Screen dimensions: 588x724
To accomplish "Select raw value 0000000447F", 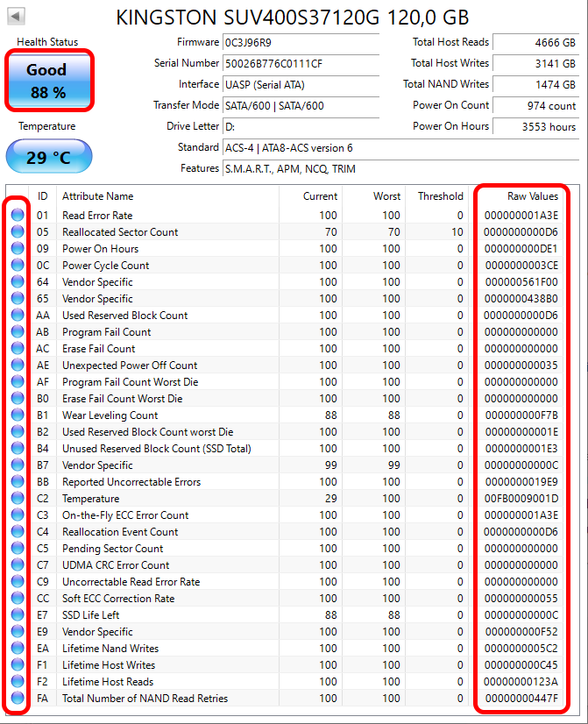I will (521, 699).
